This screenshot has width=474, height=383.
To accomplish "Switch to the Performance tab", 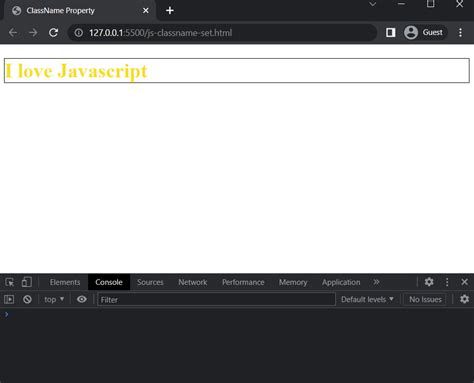I will (243, 282).
